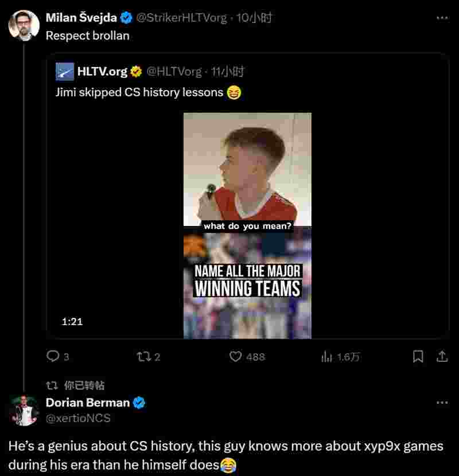Open view analytics bar chart icon
The image size is (459, 476).
pos(326,357)
